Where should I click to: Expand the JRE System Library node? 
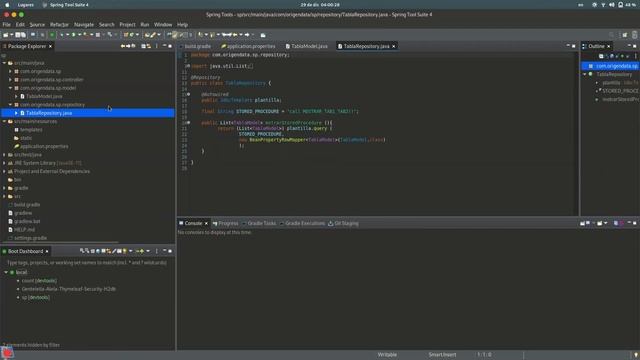(x=4, y=163)
